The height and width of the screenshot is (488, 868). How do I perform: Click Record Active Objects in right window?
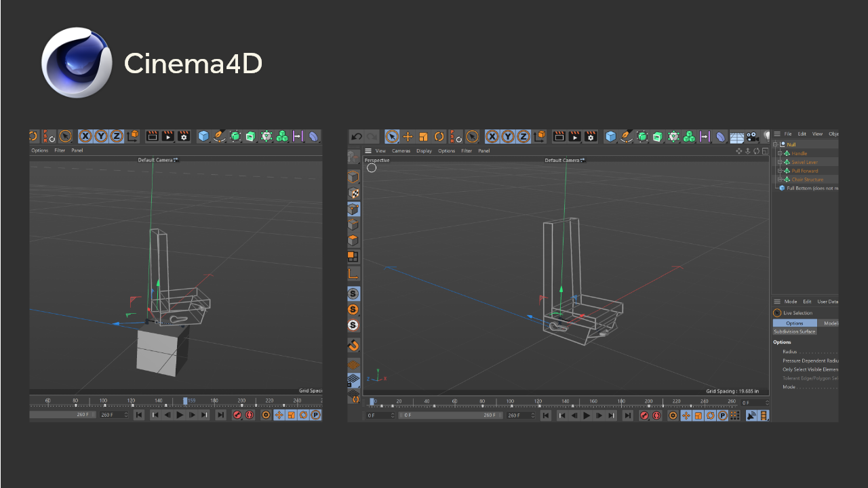click(644, 415)
